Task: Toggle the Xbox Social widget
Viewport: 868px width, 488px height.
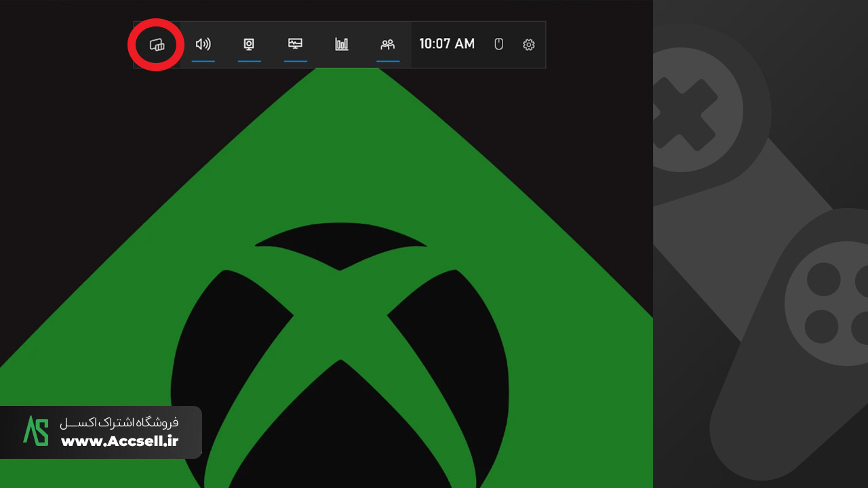Action: pyautogui.click(x=387, y=45)
